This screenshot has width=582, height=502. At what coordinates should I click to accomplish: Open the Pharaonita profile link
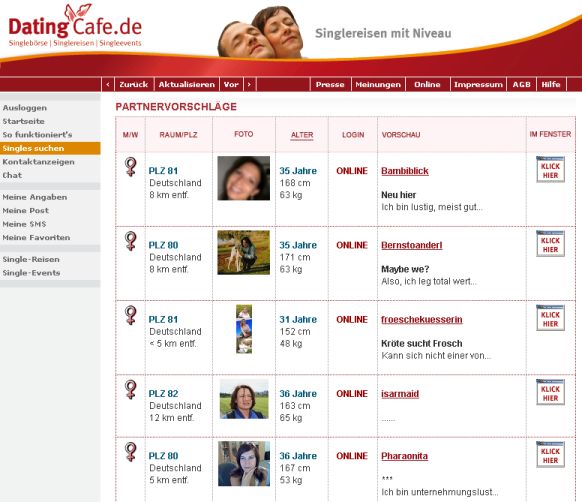(x=404, y=456)
